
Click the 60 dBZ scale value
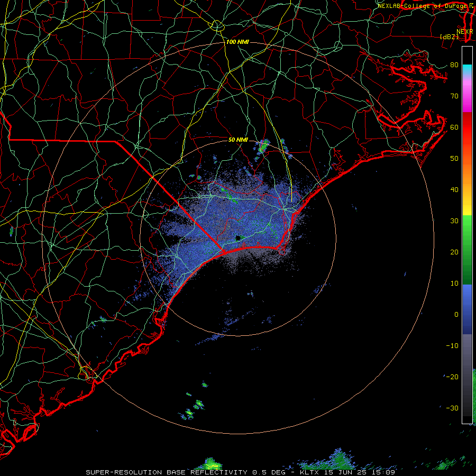pyautogui.click(x=454, y=127)
